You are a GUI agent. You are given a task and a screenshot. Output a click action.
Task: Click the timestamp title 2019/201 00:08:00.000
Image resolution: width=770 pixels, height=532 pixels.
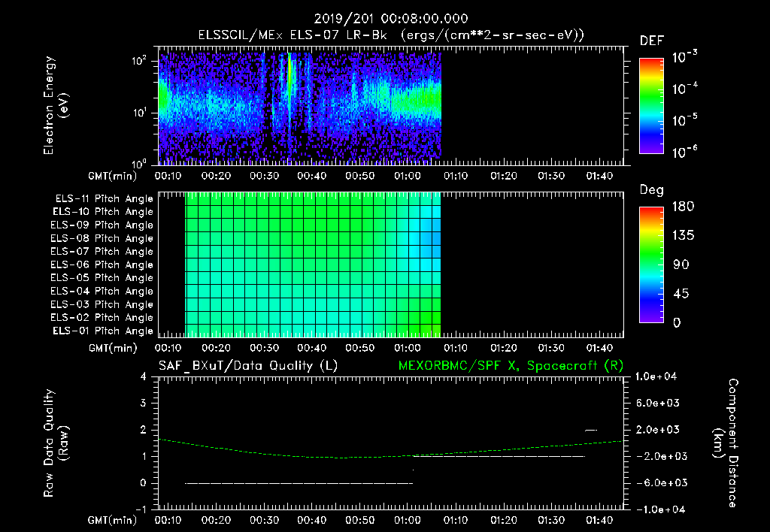click(391, 19)
